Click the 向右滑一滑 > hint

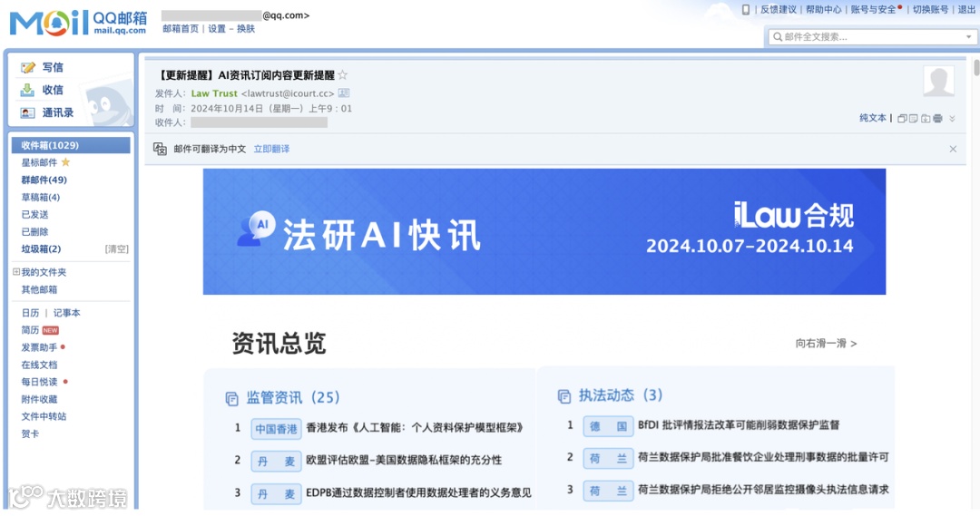pos(827,344)
